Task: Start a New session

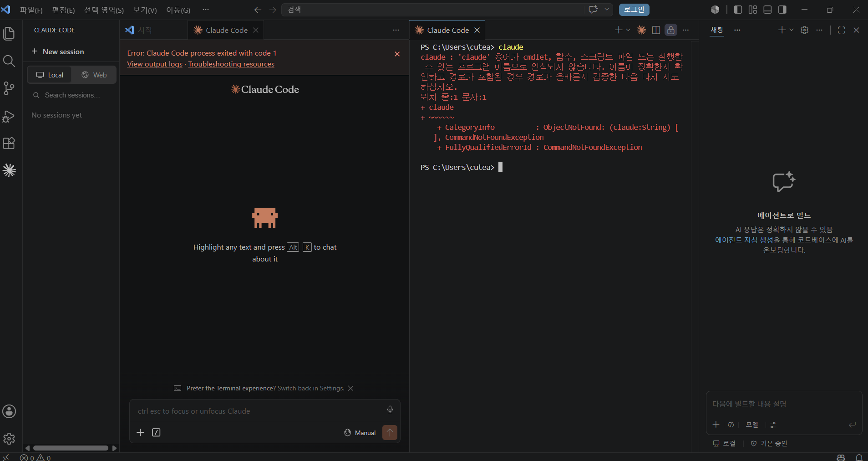Action: pos(58,51)
